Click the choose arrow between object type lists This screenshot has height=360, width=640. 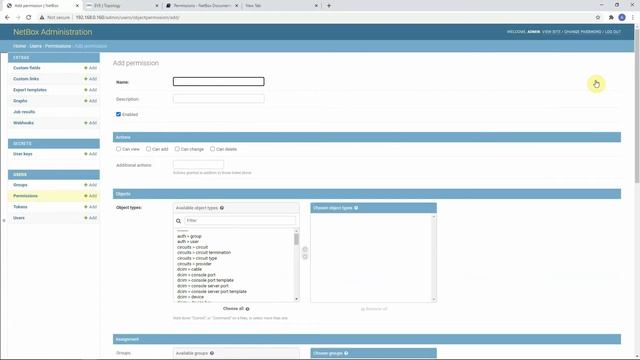click(305, 249)
